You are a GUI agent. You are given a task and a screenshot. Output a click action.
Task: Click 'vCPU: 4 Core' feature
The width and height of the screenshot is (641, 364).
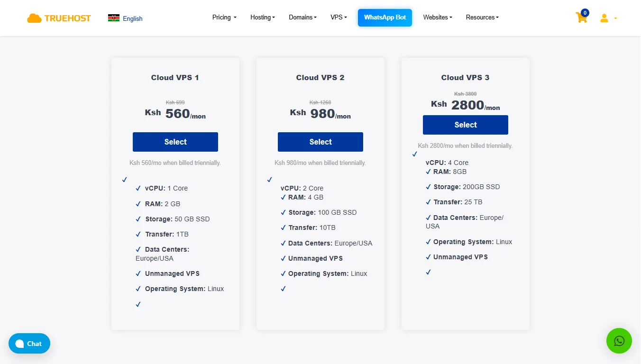pos(447,163)
